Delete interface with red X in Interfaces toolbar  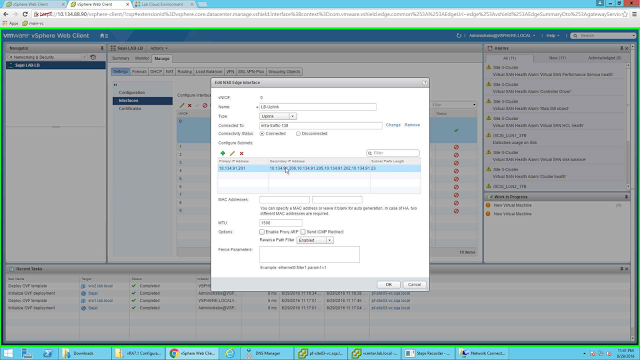[x=189, y=105]
